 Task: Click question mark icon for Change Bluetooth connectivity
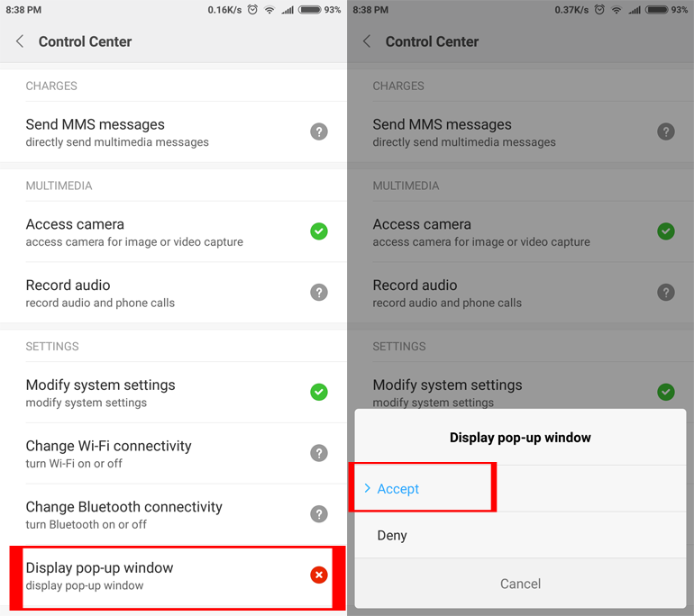tap(319, 514)
